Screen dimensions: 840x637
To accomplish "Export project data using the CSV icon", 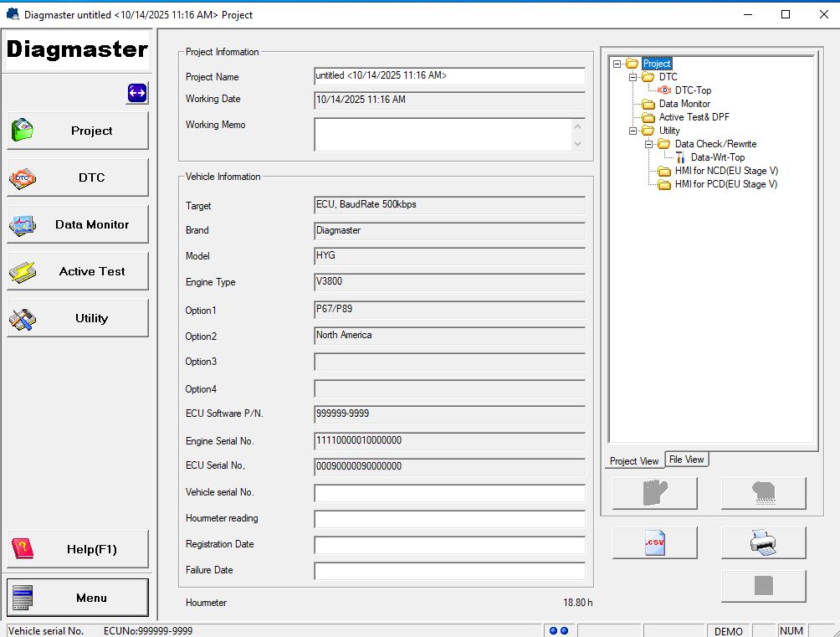I will coord(654,542).
